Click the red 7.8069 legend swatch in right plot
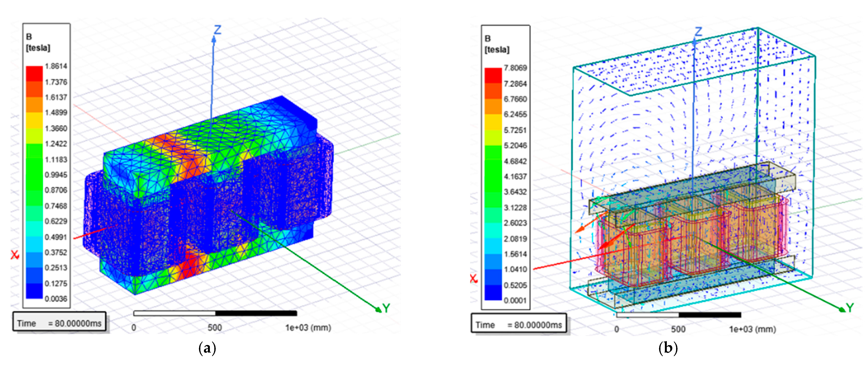The width and height of the screenshot is (868, 365). [x=493, y=75]
